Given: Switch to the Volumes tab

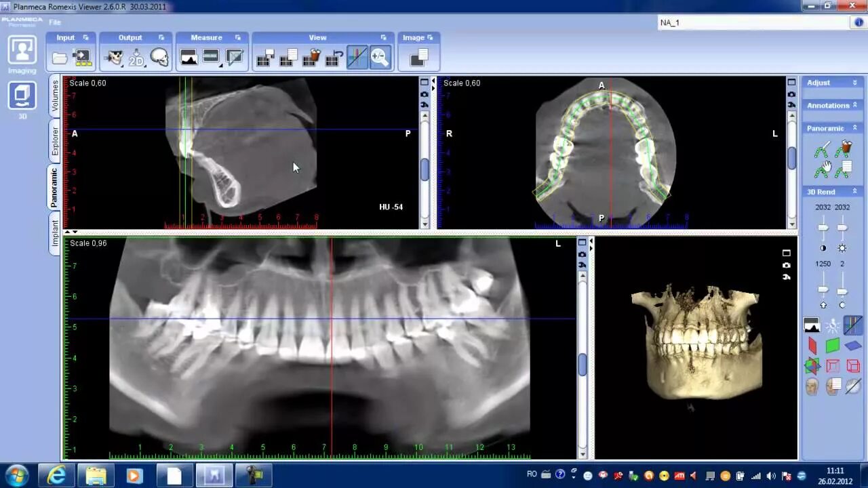Looking at the screenshot, I should coord(55,96).
